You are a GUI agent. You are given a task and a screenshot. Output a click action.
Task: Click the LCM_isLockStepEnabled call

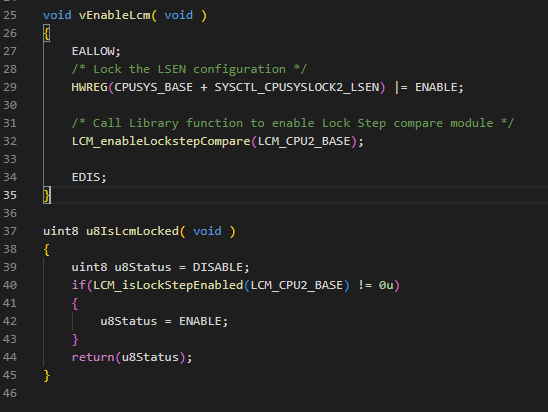point(168,285)
